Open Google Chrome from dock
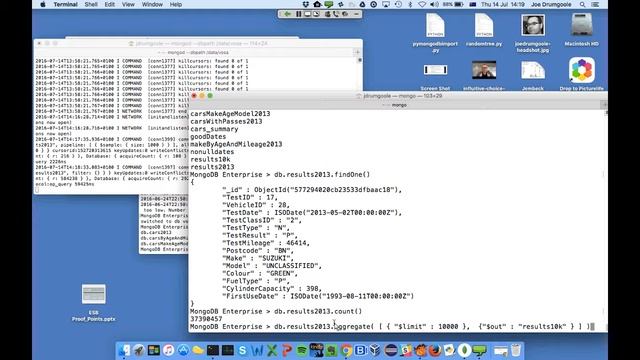Image resolution: width=640 pixels, height=360 pixels. 346,350
